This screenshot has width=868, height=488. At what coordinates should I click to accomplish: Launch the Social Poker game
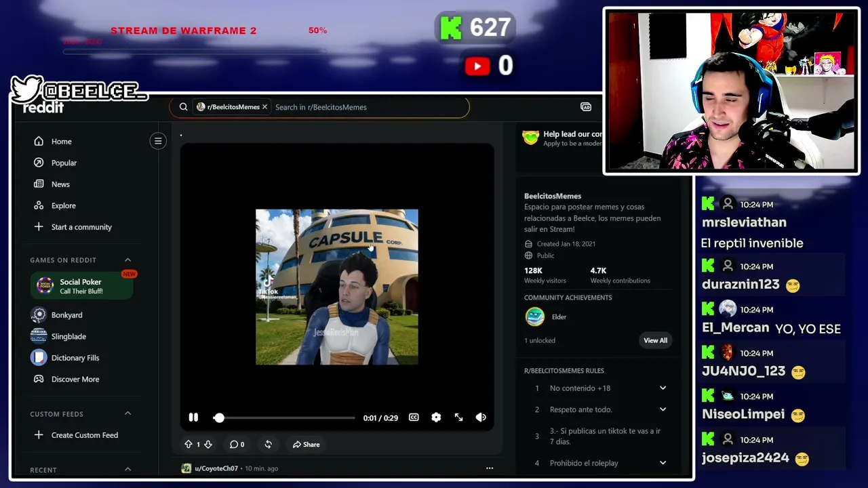[x=82, y=286]
